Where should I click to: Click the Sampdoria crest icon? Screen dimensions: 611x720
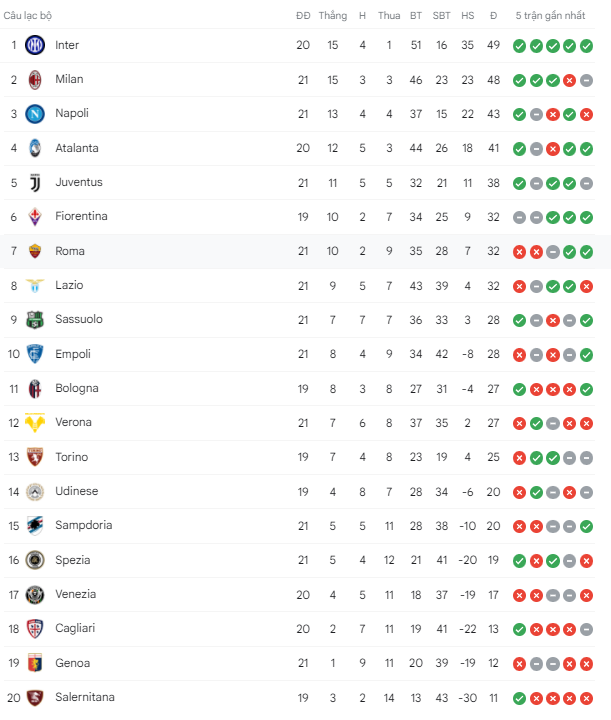(x=35, y=526)
